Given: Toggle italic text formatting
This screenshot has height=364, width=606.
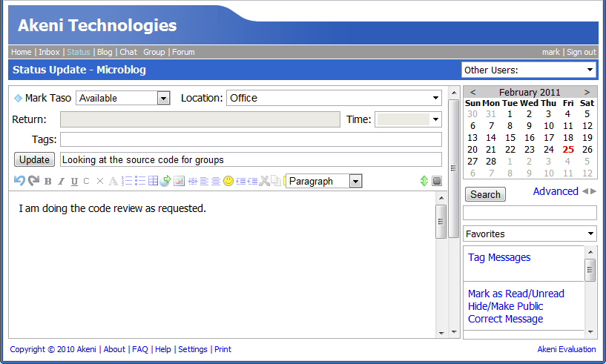Looking at the screenshot, I should click(62, 182).
